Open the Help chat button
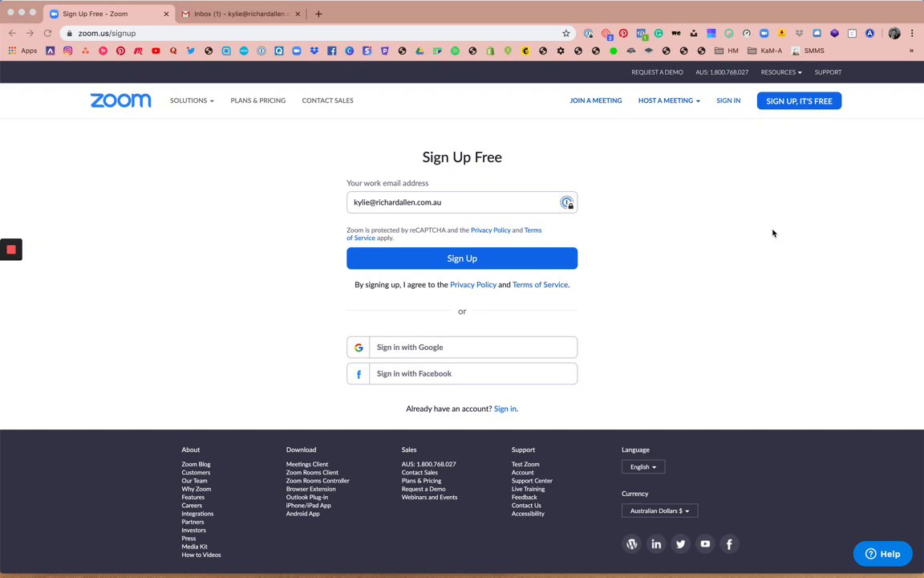 pos(883,554)
